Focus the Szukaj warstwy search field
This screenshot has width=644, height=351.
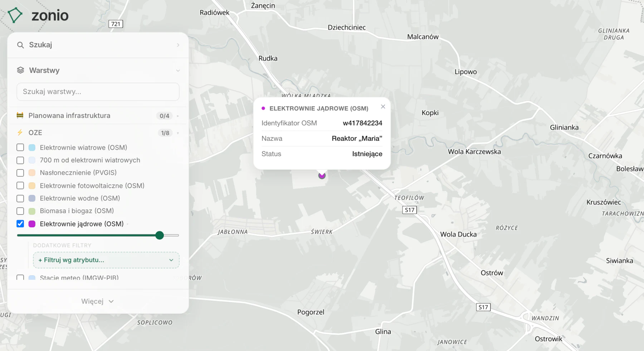(98, 92)
